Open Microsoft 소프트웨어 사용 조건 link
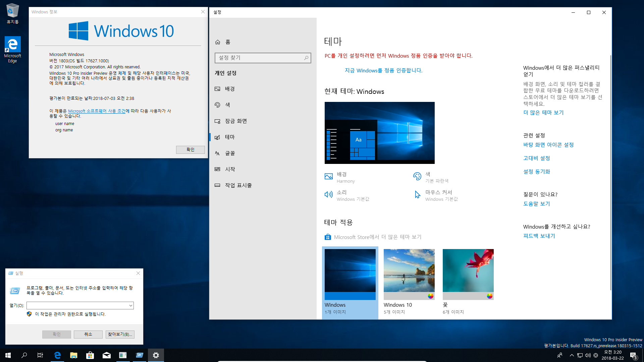644x362 pixels. click(97, 111)
